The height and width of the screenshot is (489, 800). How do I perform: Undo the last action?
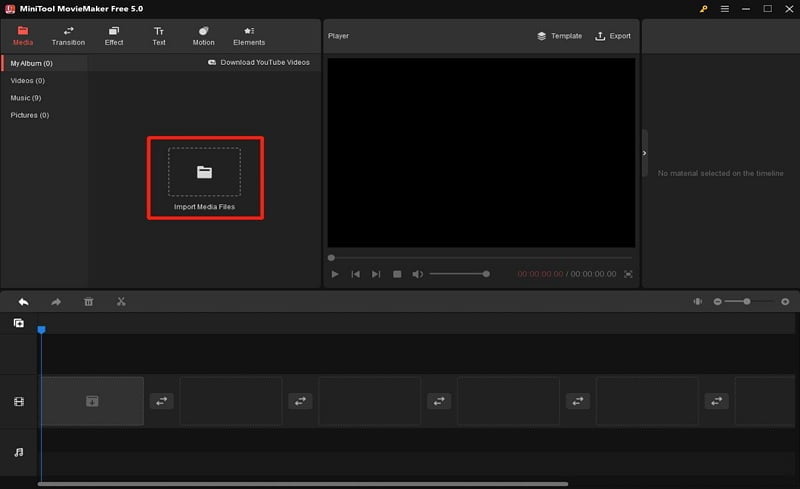coord(23,302)
